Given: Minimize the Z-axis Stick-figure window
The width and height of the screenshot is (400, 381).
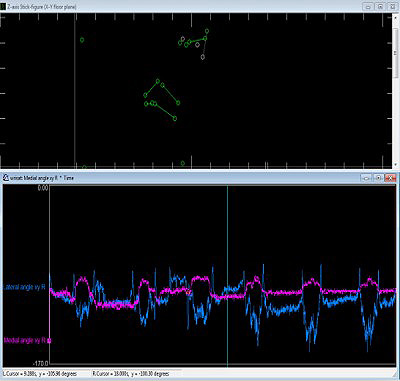Looking at the screenshot, I should click(x=368, y=6).
